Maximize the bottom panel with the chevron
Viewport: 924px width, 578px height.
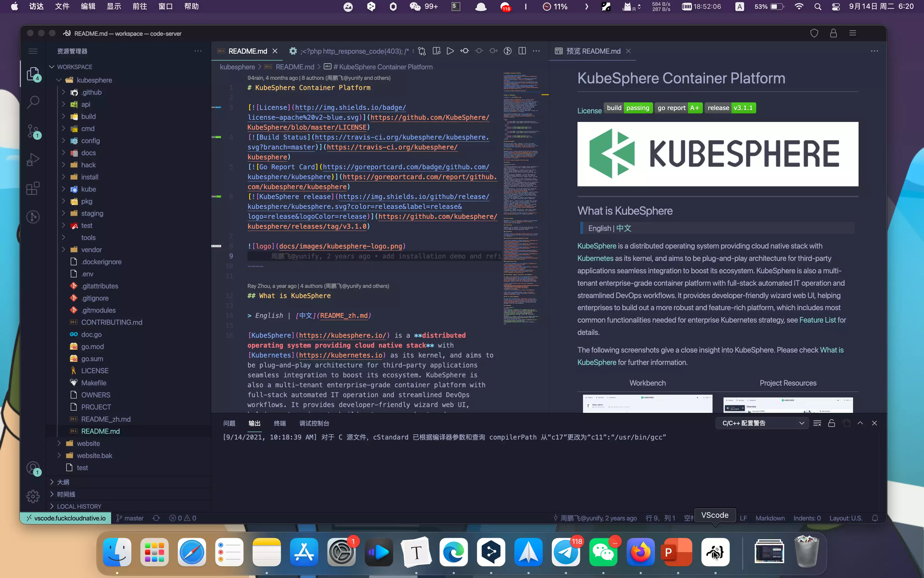[x=860, y=423]
